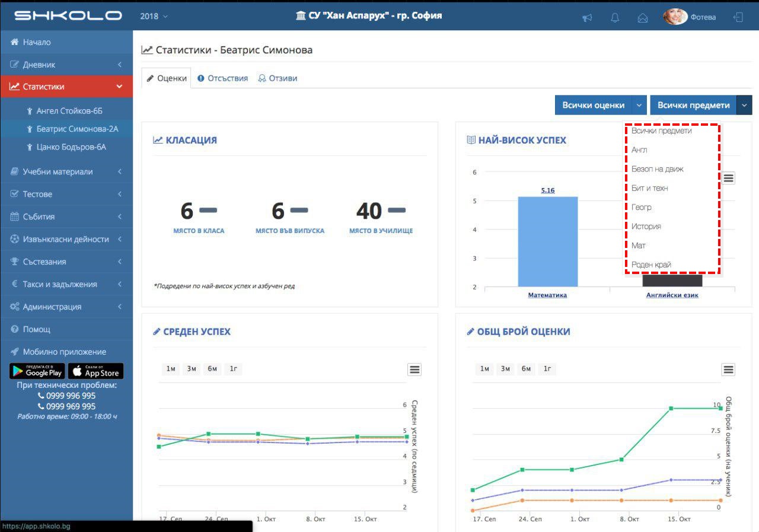The width and height of the screenshot is (759, 532).
Task: Open chart menu in Среден успех panel
Action: 414,369
